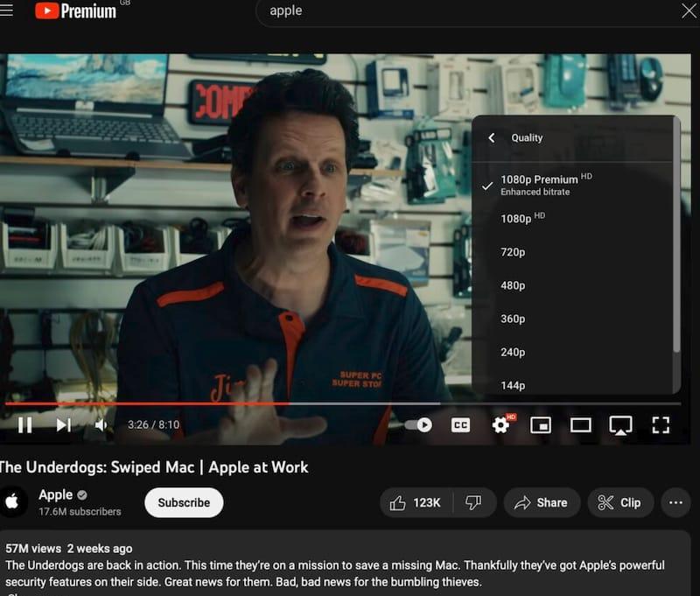
Task: Create a Clip of the video
Action: pyautogui.click(x=620, y=502)
